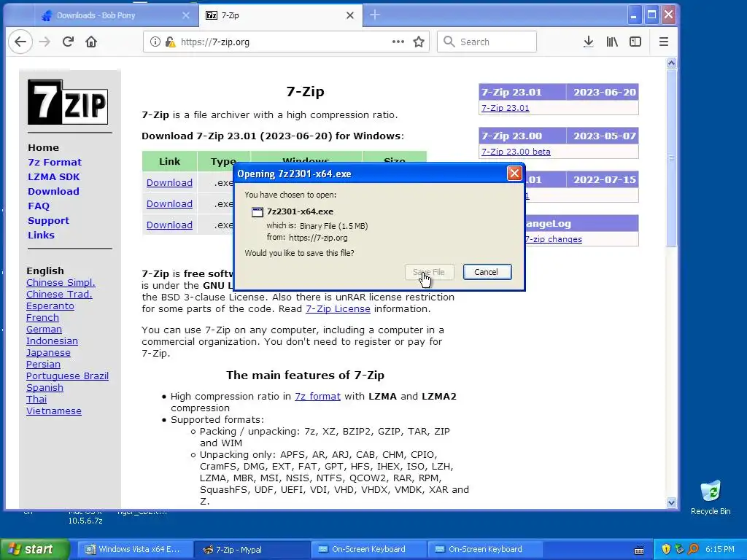Open the hamburger application menu
The width and height of the screenshot is (747, 560).
[664, 42]
